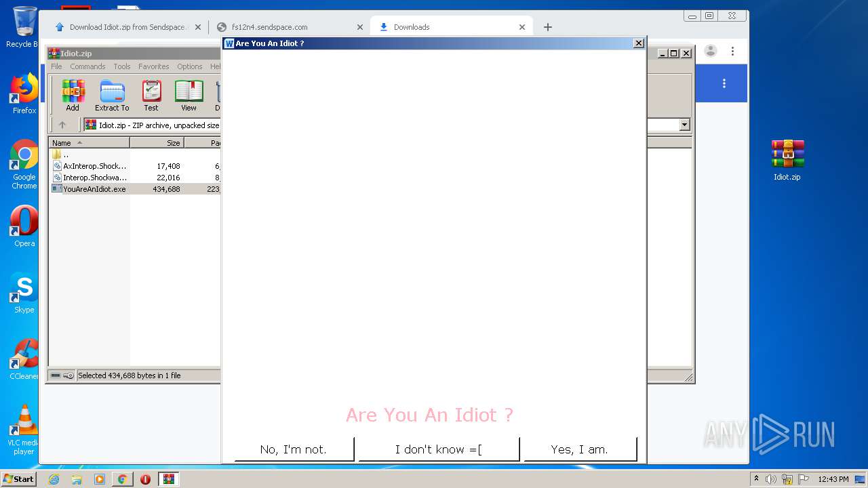Open Firefox desktop shortcut
This screenshot has height=488, width=868.
[x=24, y=94]
